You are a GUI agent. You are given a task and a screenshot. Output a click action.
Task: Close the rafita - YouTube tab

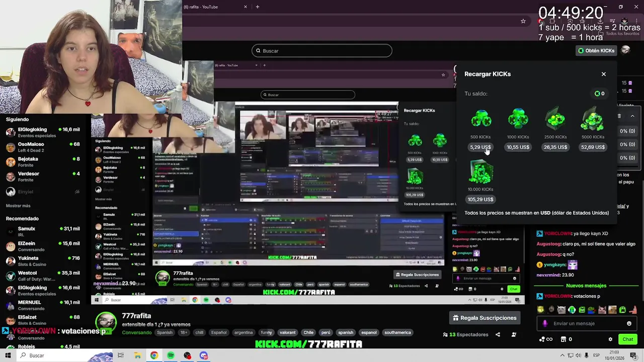point(246,7)
